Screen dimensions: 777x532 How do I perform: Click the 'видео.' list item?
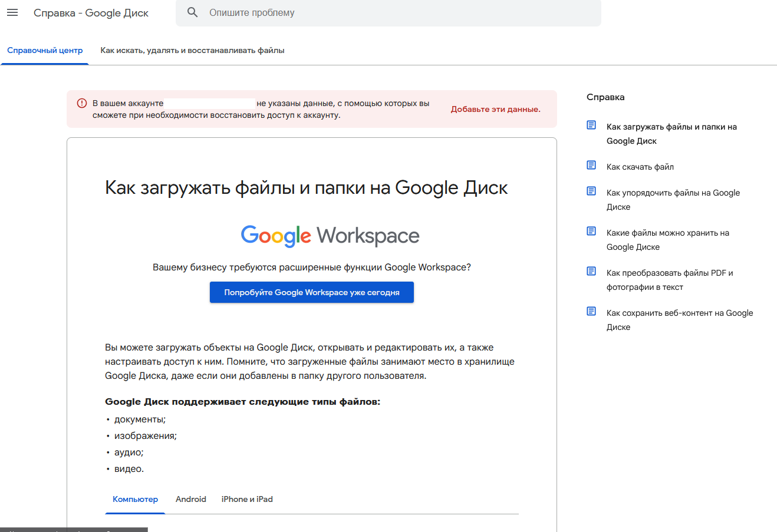point(129,469)
